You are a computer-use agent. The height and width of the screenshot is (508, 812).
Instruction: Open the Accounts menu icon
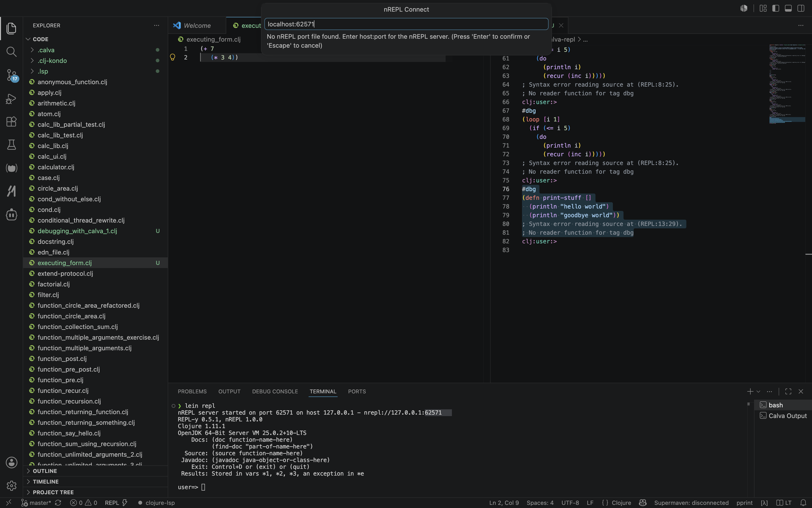(x=11, y=462)
